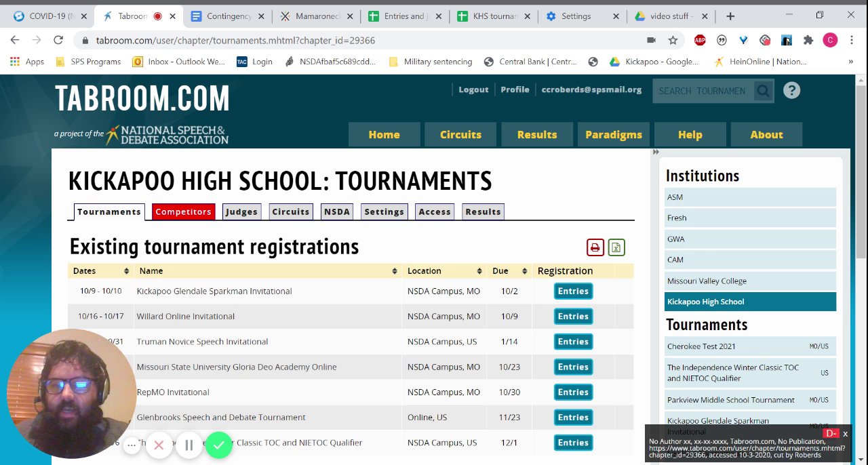Open the NSDA tab
Image resolution: width=868 pixels, height=465 pixels.
[x=337, y=212]
